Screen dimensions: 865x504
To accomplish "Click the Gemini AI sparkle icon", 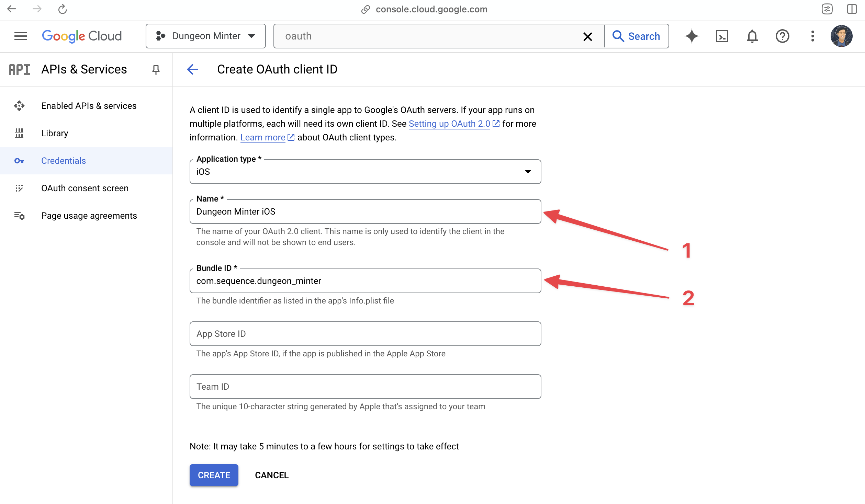I will point(692,36).
